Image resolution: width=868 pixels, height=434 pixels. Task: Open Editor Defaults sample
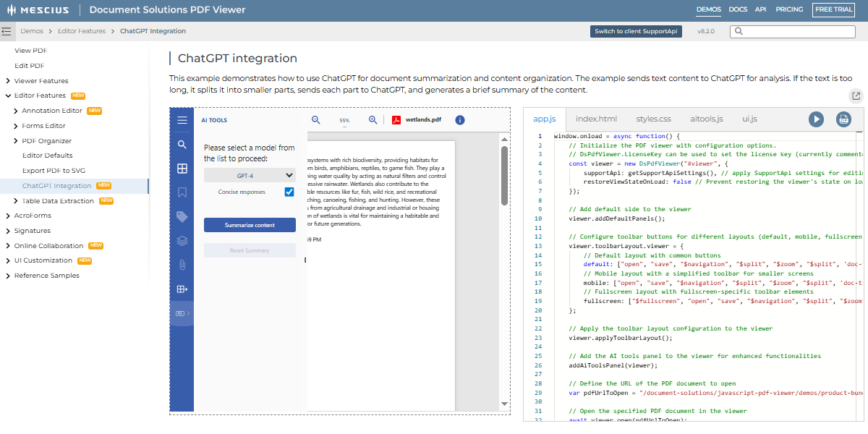[47, 156]
